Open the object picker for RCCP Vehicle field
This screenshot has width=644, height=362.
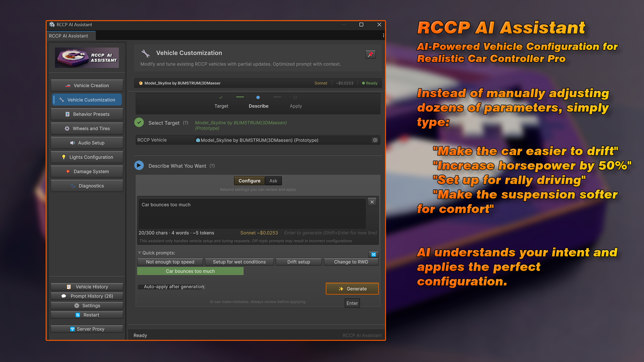click(x=375, y=140)
